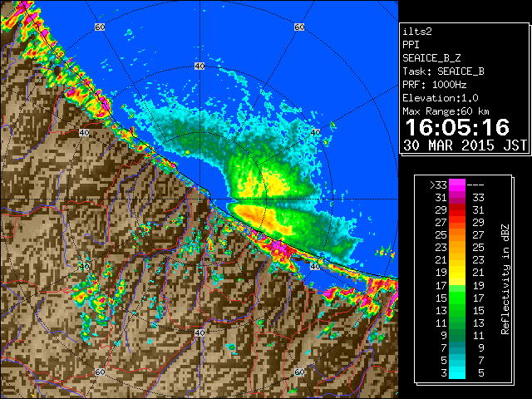Select the "Task: SEAICE_B" line
Viewport: 532px width, 399px height.
point(443,71)
